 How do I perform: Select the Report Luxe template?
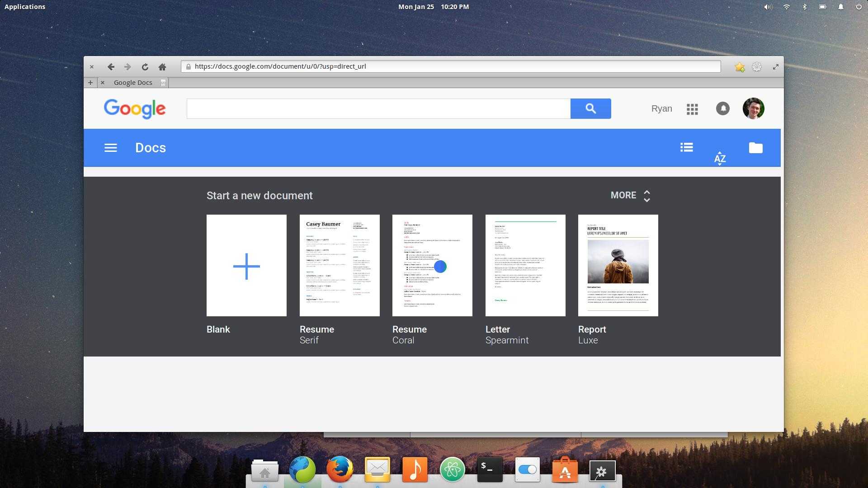click(x=618, y=265)
